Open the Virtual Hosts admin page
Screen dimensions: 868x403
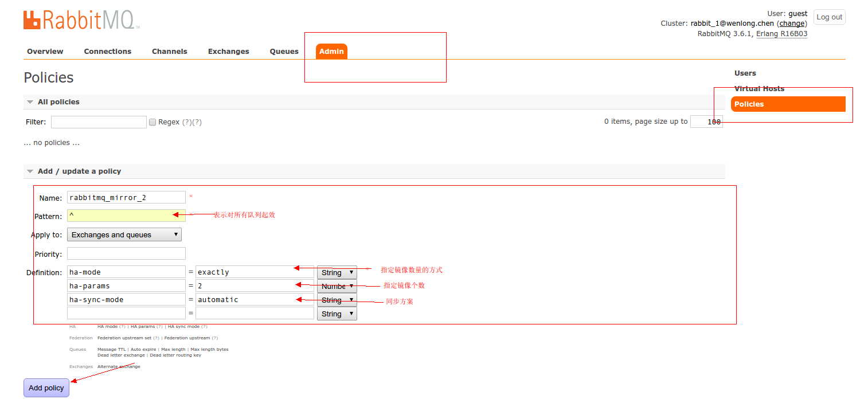click(x=759, y=89)
